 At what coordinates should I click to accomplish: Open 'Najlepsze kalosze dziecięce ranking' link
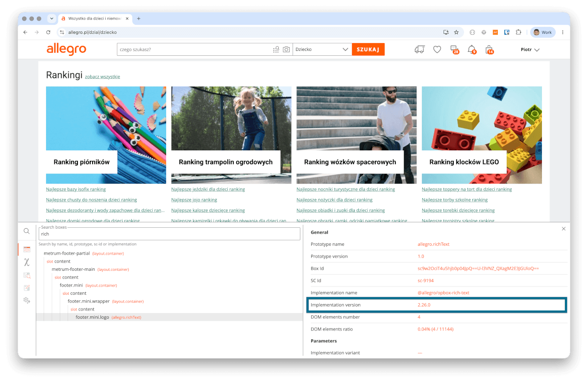point(208,211)
